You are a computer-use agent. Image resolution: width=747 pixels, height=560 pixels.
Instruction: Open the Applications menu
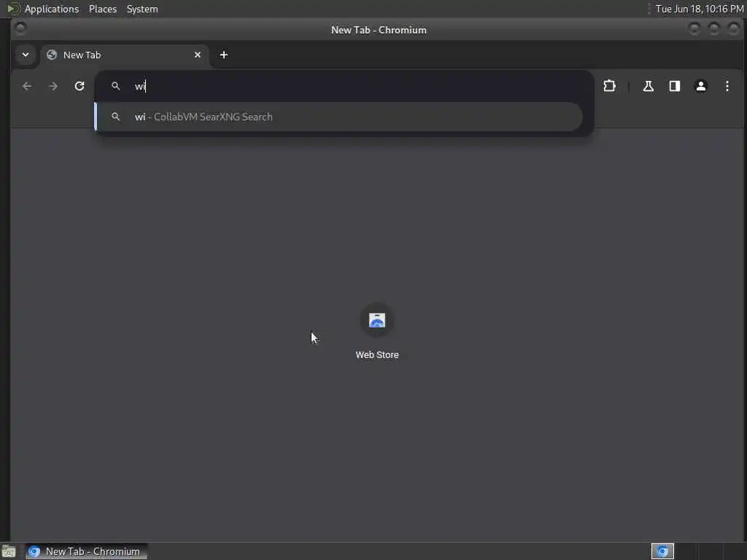pos(52,9)
